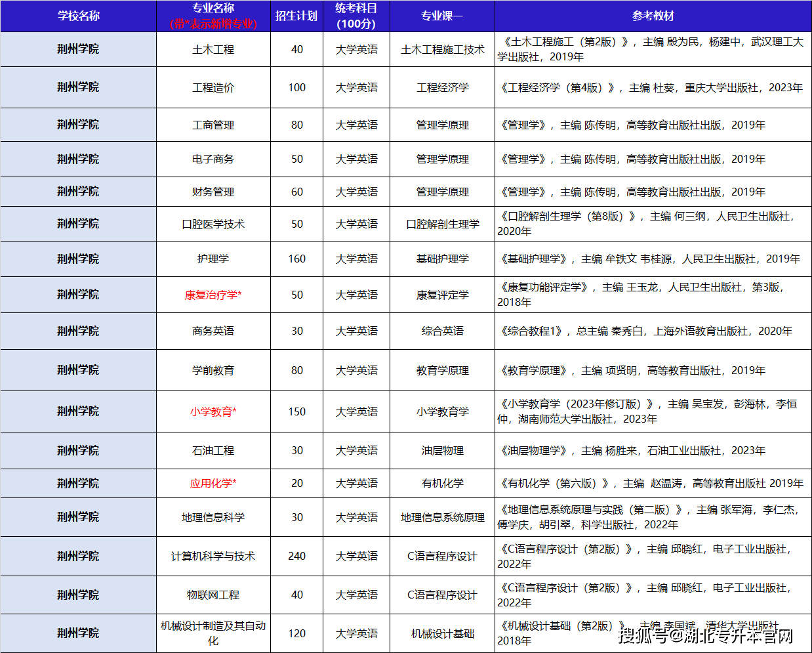This screenshot has width=812, height=653.
Task: Select the 参考教材 column header
Action: 653,16
